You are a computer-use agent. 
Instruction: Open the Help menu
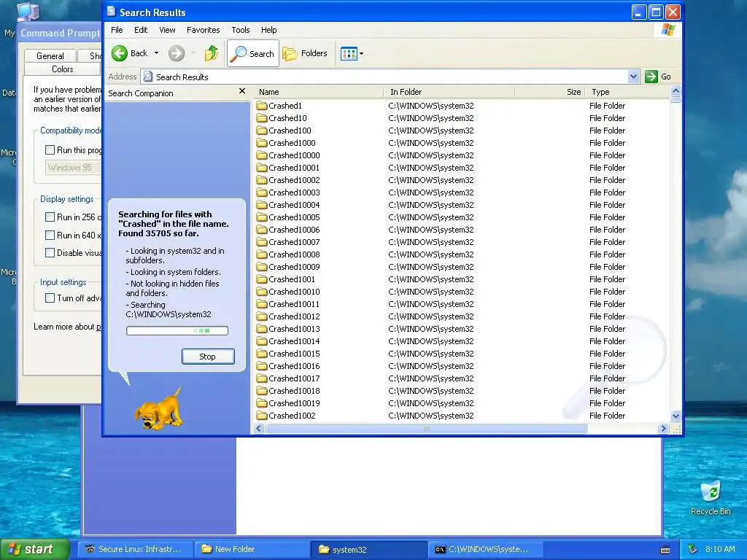point(268,30)
